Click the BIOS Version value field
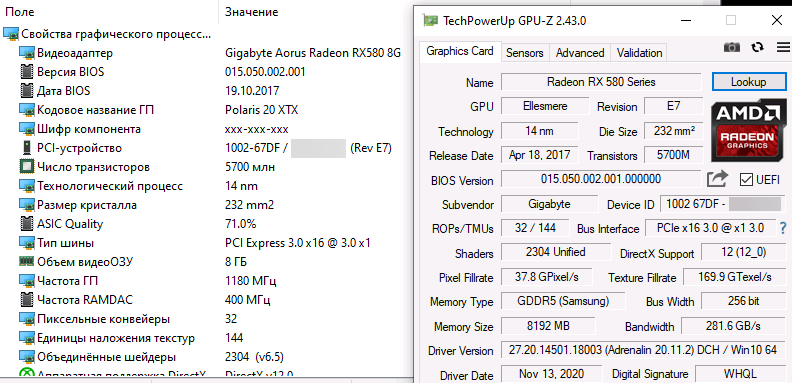This screenshot has height=383, width=792. click(601, 179)
